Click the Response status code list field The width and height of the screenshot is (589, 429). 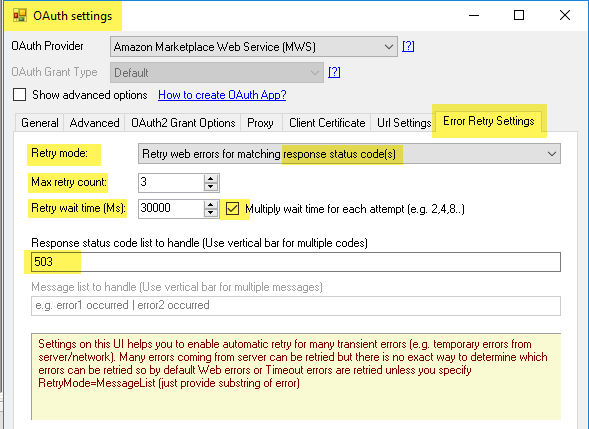296,262
